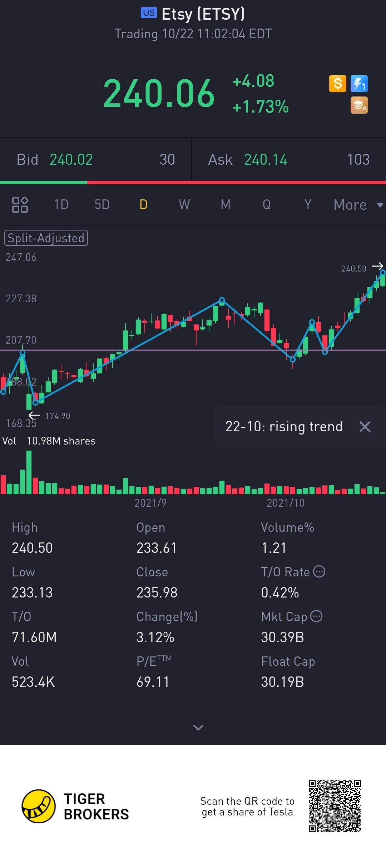
Task: Switch to the 1D chart tab
Action: pos(61,205)
